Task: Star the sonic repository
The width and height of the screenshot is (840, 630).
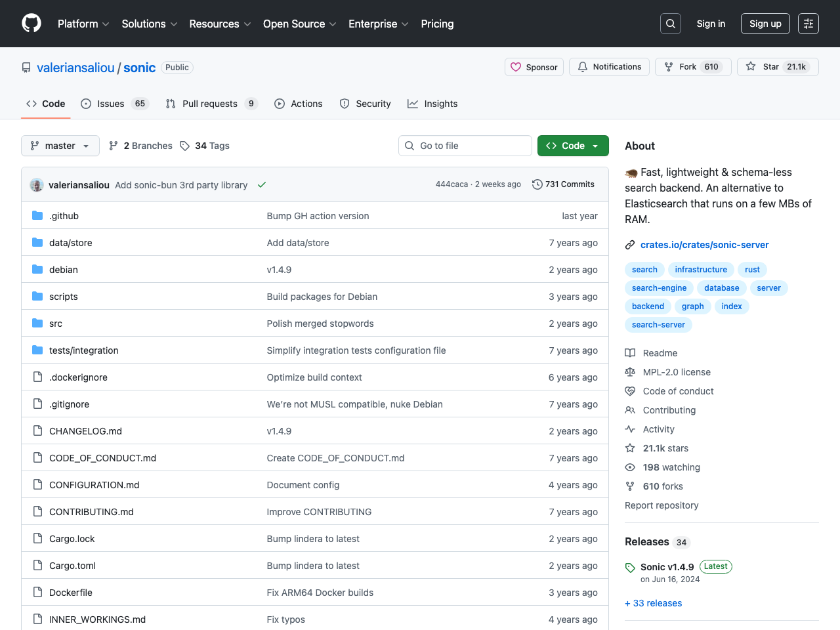Action: pos(778,67)
